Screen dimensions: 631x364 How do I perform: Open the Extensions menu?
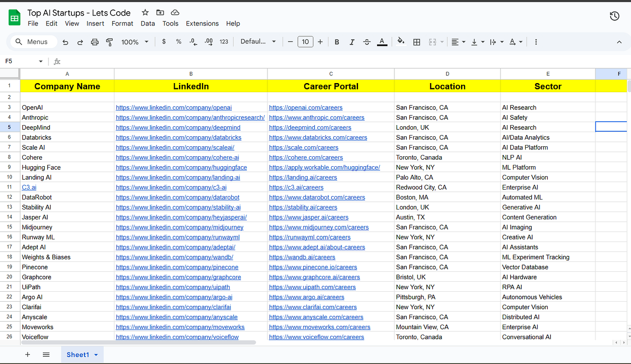pyautogui.click(x=202, y=23)
